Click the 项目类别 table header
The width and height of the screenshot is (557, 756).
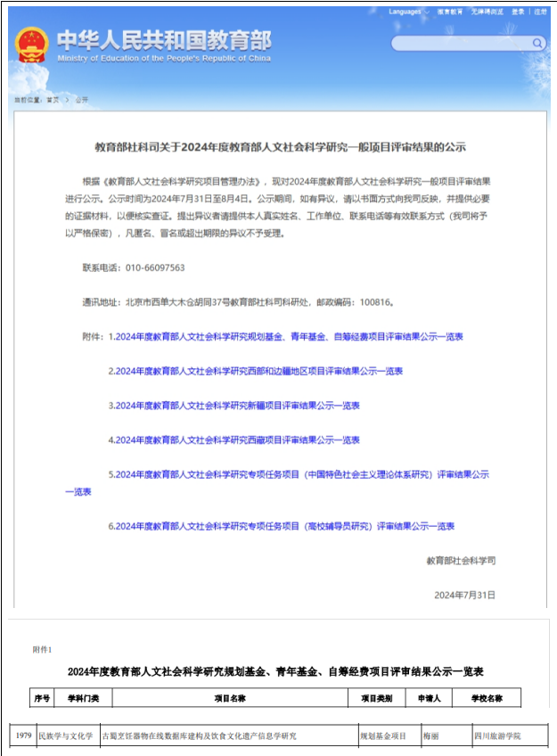click(x=377, y=698)
